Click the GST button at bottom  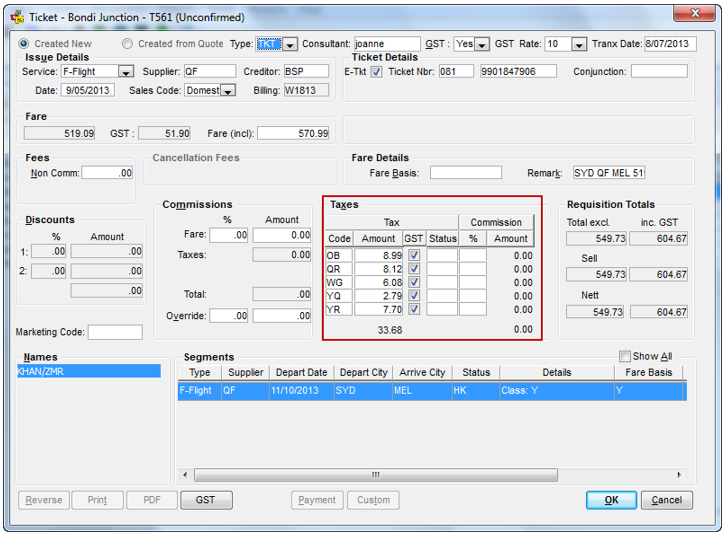pos(205,500)
